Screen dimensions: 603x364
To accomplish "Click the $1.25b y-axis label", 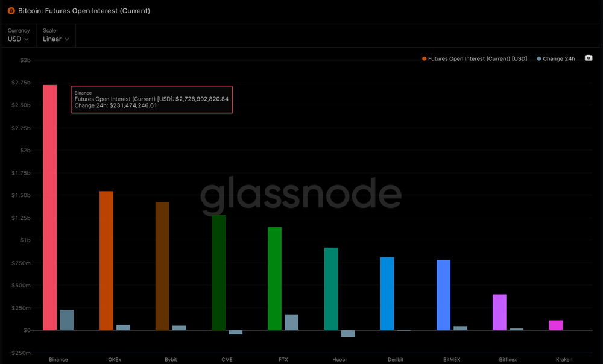I will [x=21, y=218].
